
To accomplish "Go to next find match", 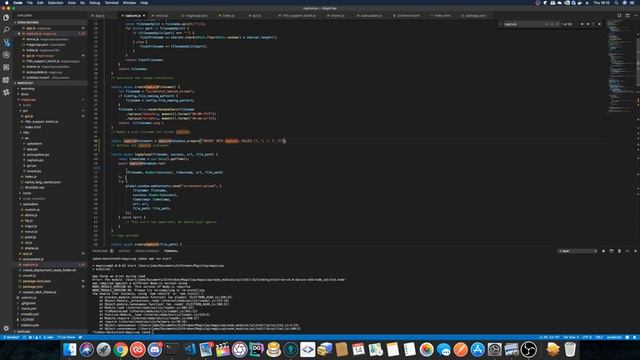I will (588, 24).
